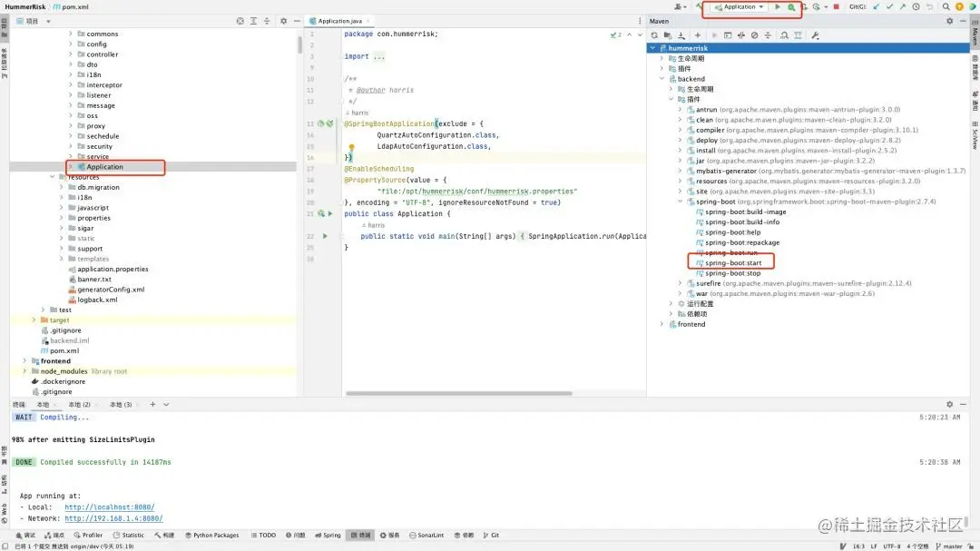
Task: Collapse the backend Maven module
Action: click(x=661, y=79)
